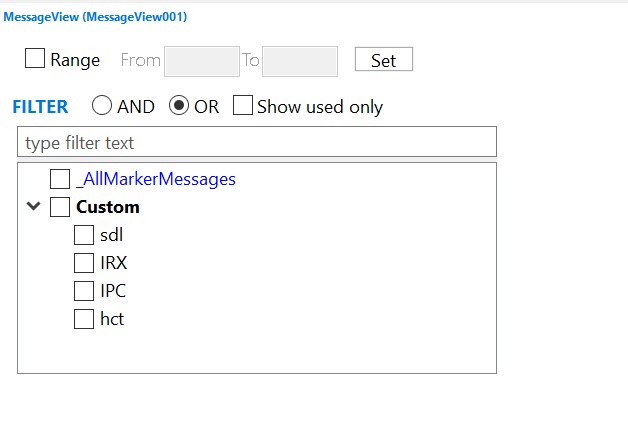This screenshot has height=436, width=628.
Task: Select the sdl tree row label
Action: click(111, 235)
